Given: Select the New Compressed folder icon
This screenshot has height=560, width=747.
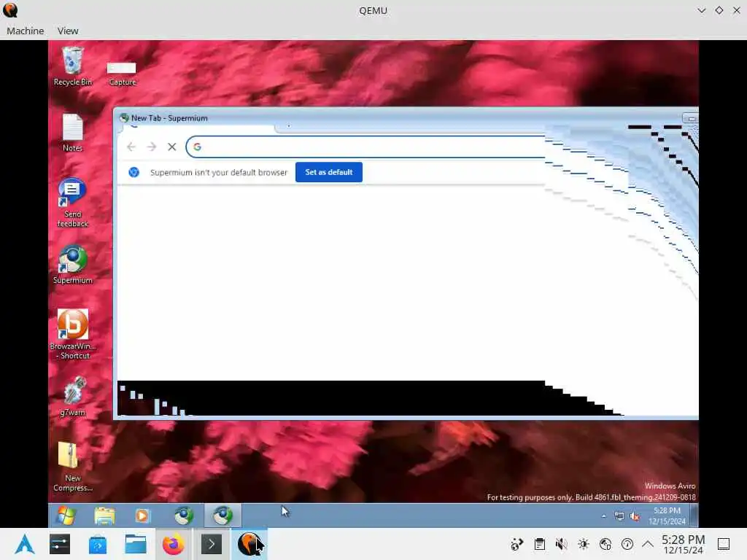Looking at the screenshot, I should (72, 467).
